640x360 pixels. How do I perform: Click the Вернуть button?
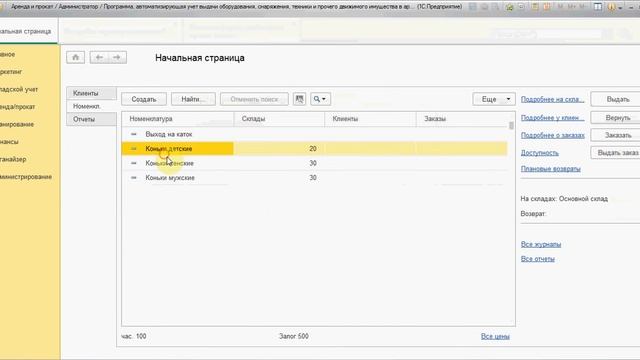(x=616, y=118)
